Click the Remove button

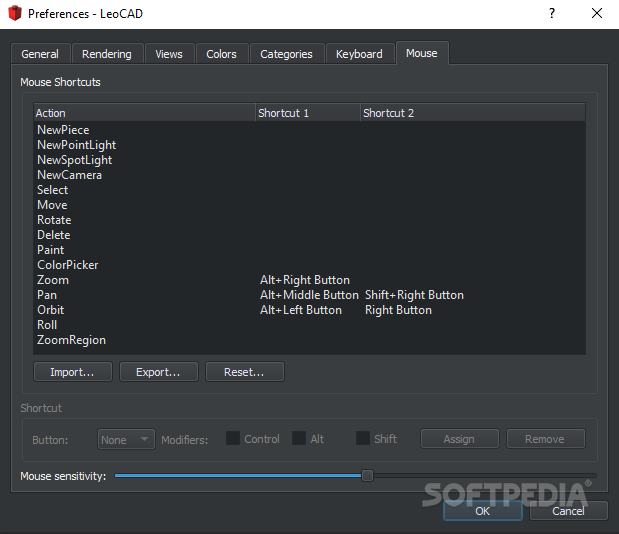[545, 439]
